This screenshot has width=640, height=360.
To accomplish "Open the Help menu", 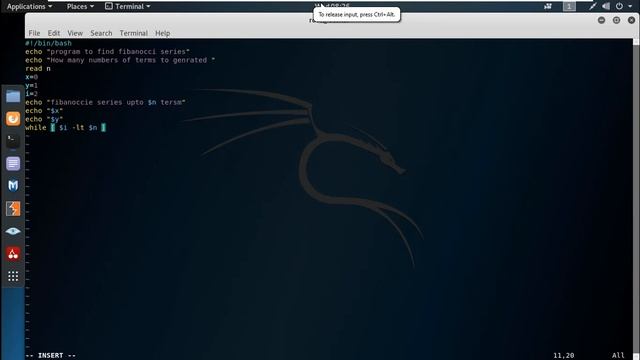I will 162,33.
